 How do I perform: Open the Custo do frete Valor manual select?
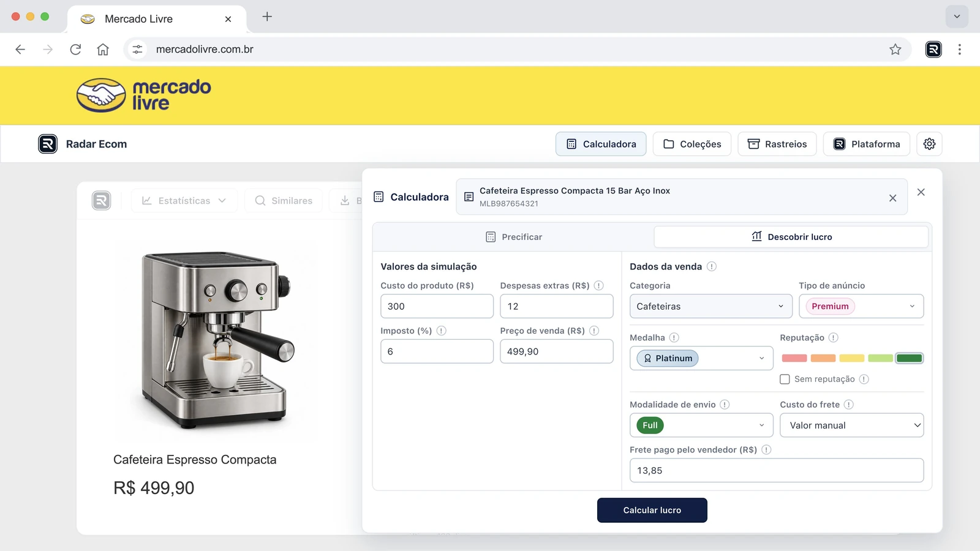click(x=851, y=425)
